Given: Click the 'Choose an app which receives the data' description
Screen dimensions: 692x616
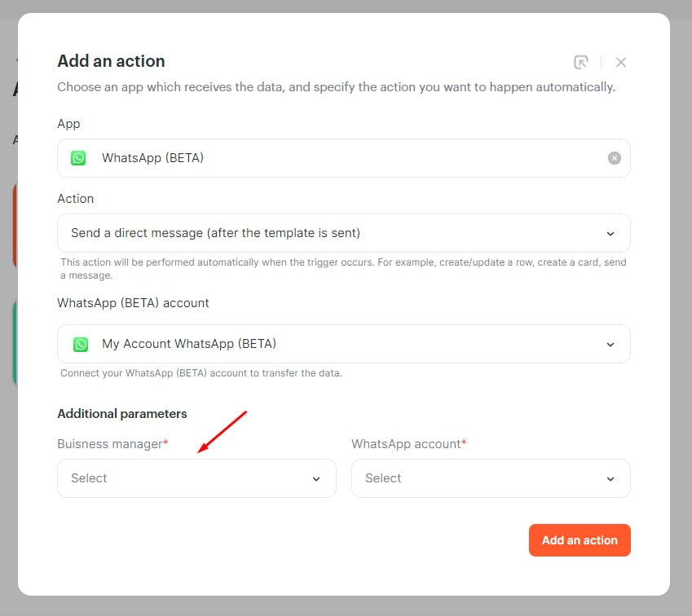Looking at the screenshot, I should point(337,87).
